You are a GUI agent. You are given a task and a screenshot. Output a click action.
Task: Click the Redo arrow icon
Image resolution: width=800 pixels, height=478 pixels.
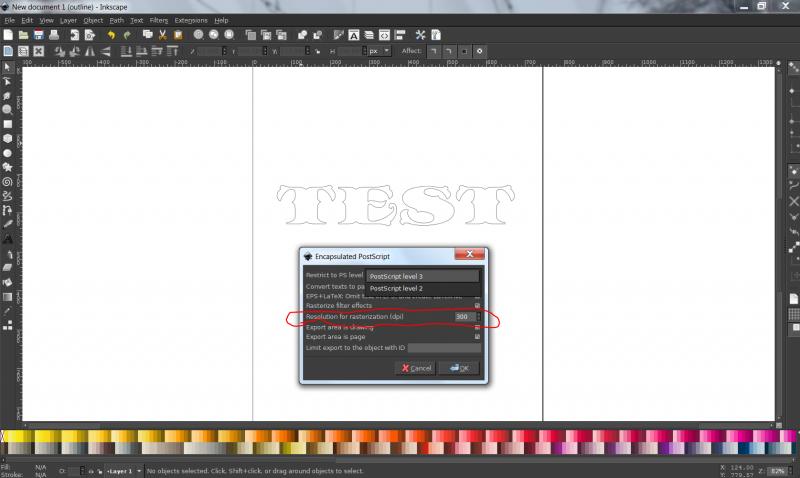[127, 35]
